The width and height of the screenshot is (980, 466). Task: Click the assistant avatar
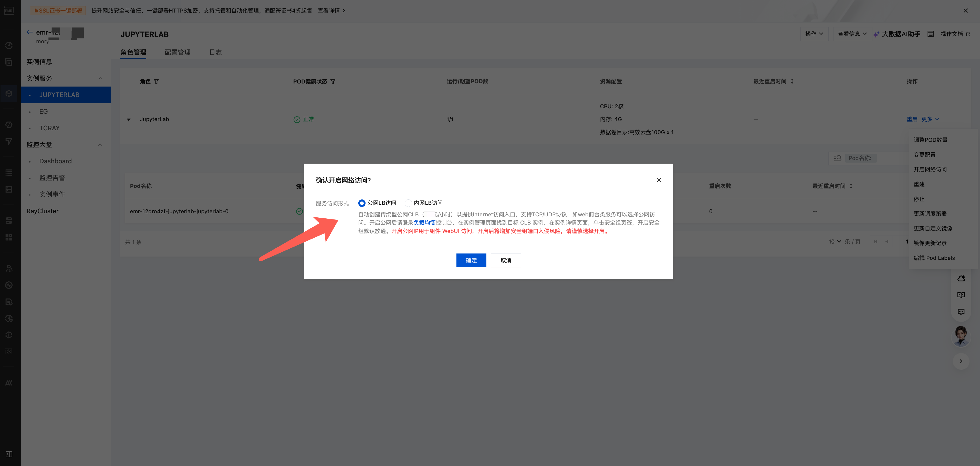point(961,336)
